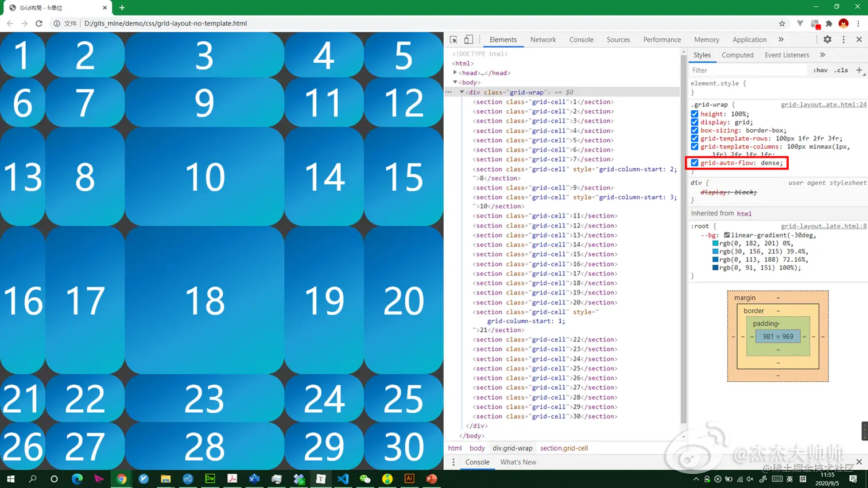This screenshot has height=488, width=868.
Task: Focus the Styles Filter input field
Action: tap(747, 70)
